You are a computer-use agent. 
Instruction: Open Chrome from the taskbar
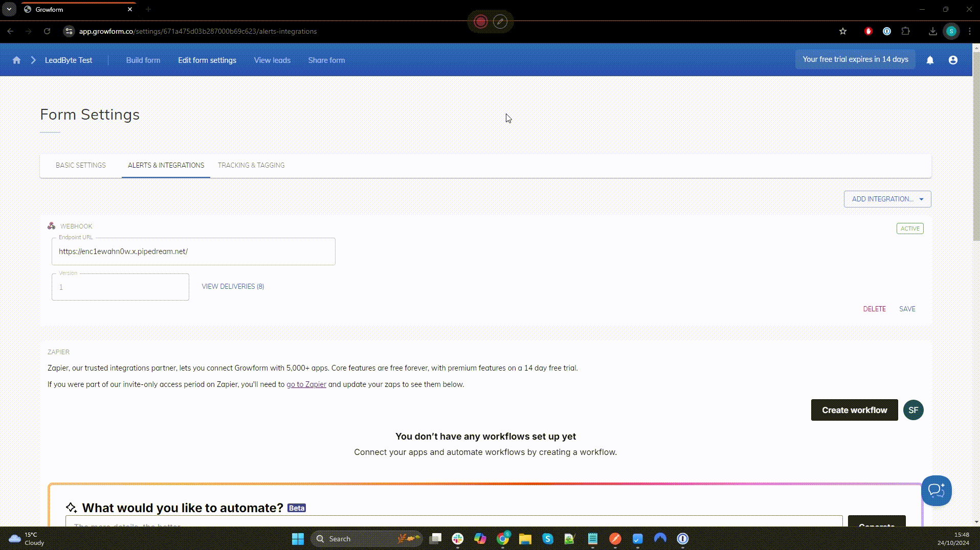click(x=503, y=538)
